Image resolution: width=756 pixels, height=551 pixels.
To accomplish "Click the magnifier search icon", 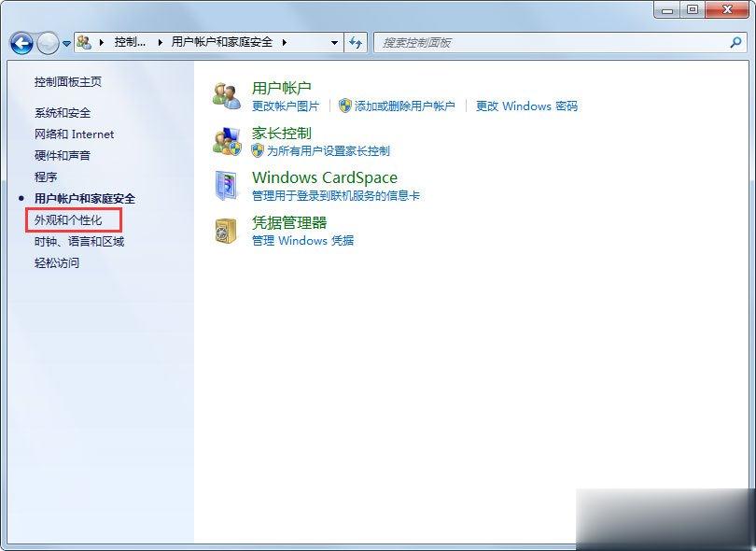I will click(x=735, y=42).
